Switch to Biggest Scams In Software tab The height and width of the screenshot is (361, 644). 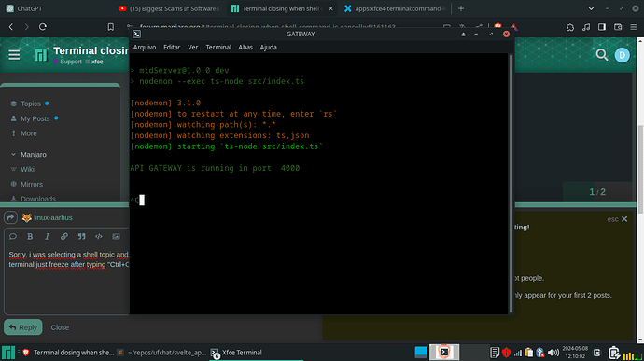pos(170,8)
